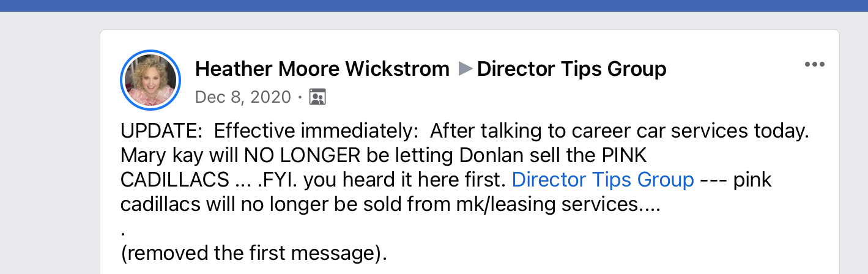Screen dimensions: 868x274
Task: Open the three-dot post options menu
Action: pos(814,65)
